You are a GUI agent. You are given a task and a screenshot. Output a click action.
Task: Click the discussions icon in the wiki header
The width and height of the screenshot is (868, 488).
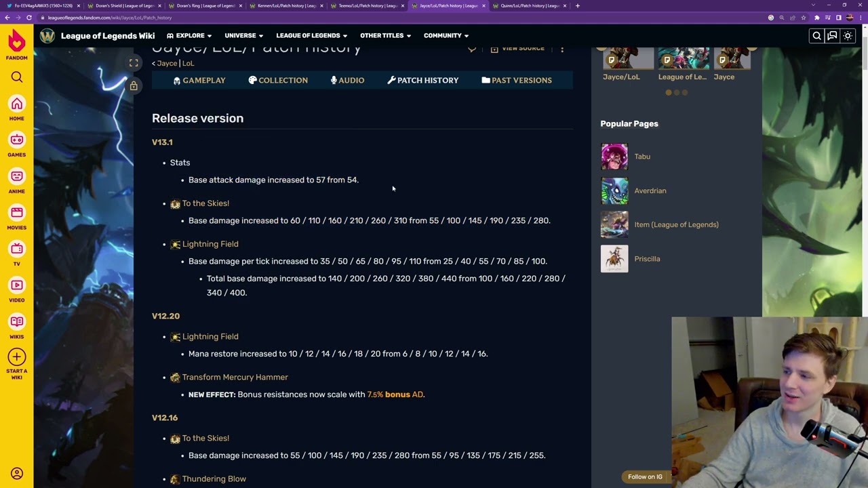coord(832,36)
